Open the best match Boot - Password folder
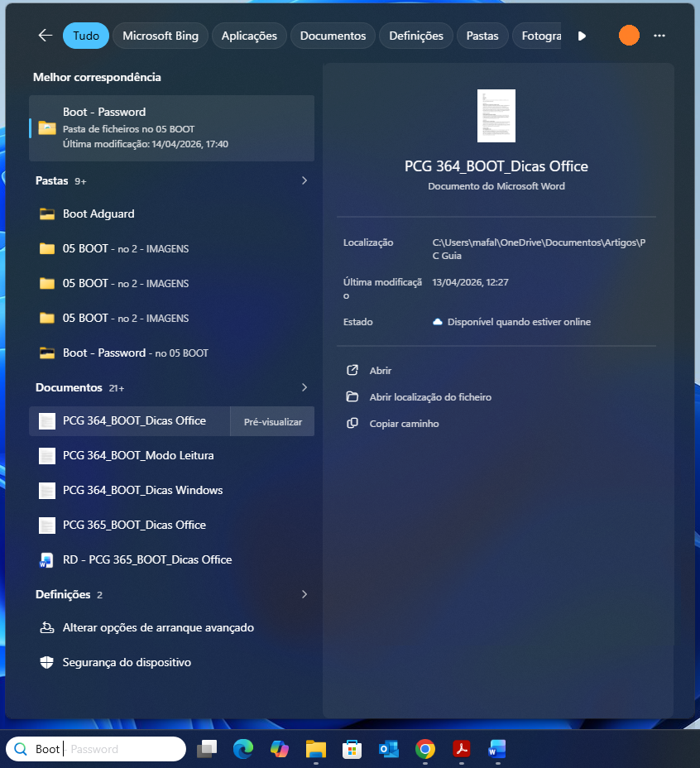The width and height of the screenshot is (700, 768). pos(171,127)
